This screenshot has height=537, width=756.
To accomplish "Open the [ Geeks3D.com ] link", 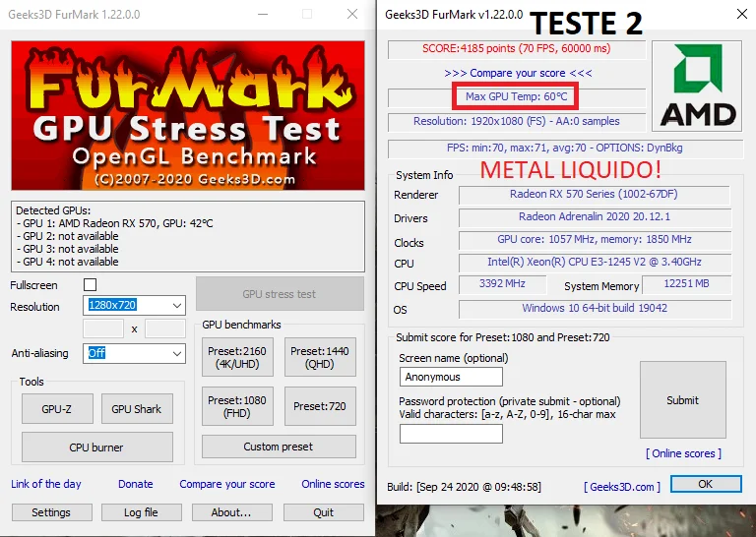I will pyautogui.click(x=622, y=487).
